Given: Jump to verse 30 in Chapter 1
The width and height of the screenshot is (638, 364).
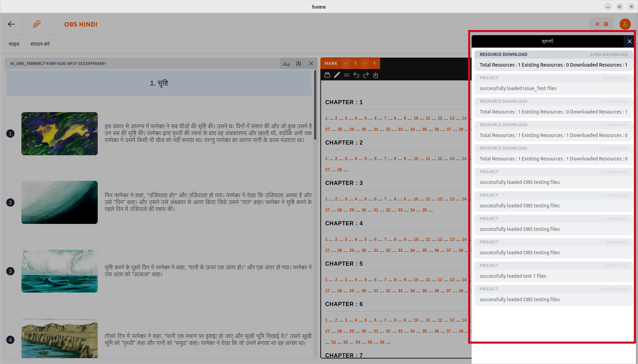Looking at the screenshot, I should coord(364,129).
